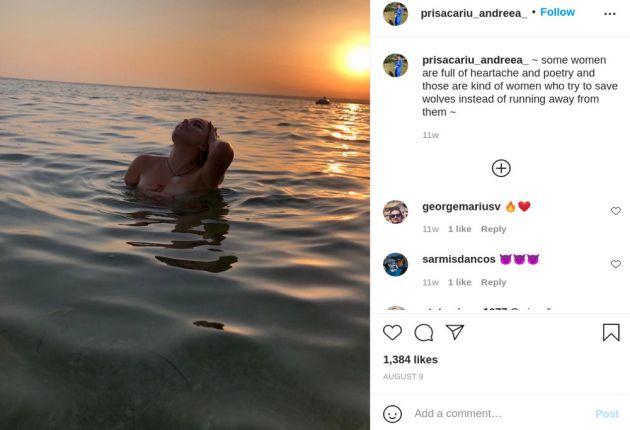Screen dimensions: 630x430
Task: Share post via paper plane icon
Action: (x=455, y=332)
